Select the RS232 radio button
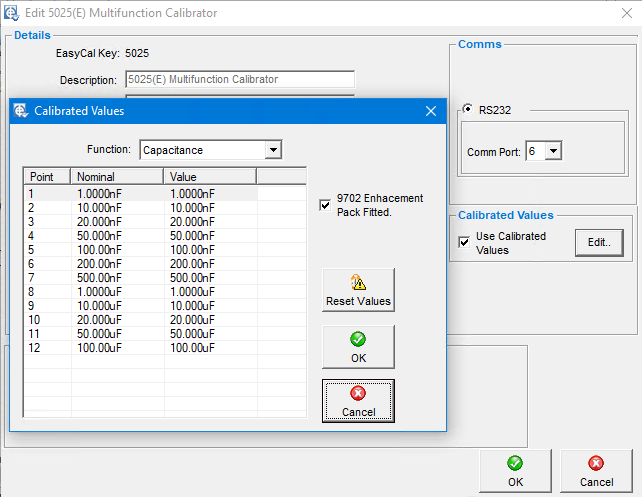This screenshot has height=497, width=642. (x=467, y=111)
